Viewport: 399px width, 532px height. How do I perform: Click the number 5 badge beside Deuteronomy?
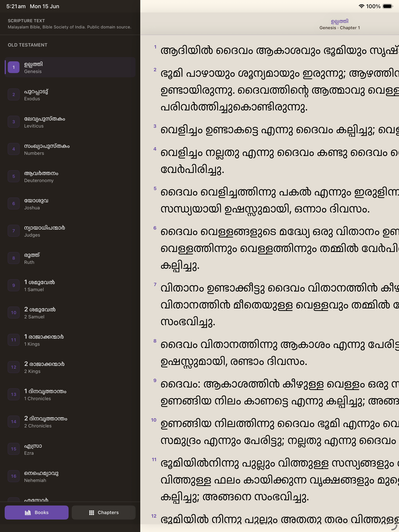click(x=14, y=176)
